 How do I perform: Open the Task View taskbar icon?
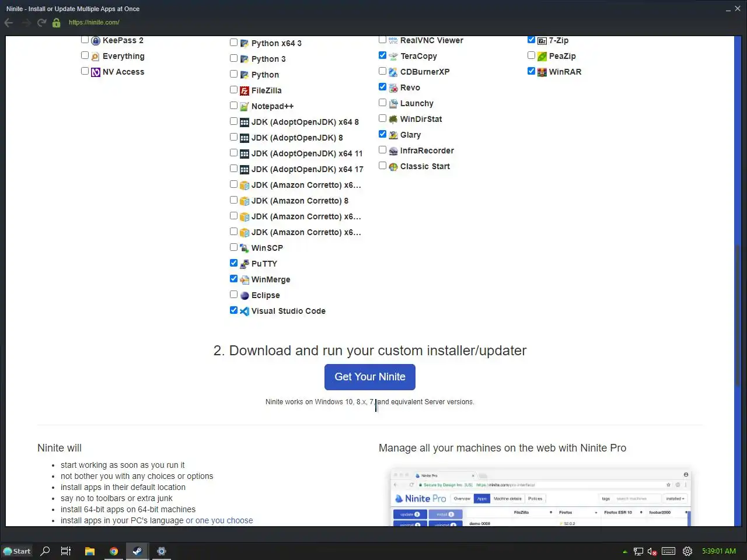[66, 551]
